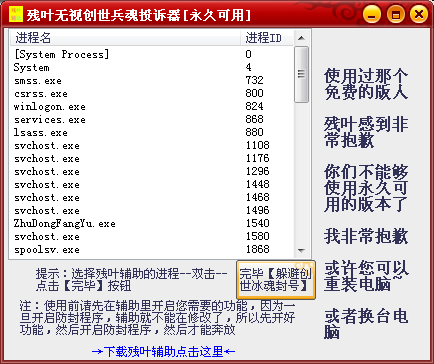Select svchost.exe with ID 1108
Image resolution: width=434 pixels, height=364 pixels.
(152, 145)
